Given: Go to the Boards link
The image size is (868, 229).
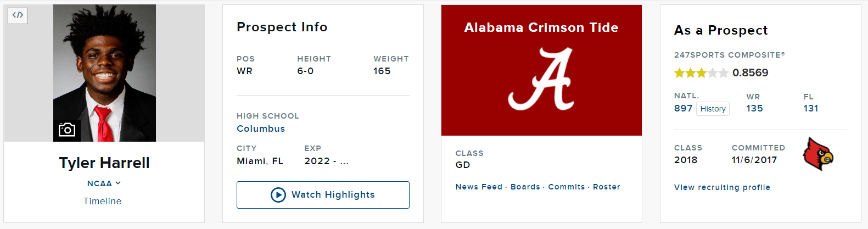Looking at the screenshot, I should click(x=525, y=187).
